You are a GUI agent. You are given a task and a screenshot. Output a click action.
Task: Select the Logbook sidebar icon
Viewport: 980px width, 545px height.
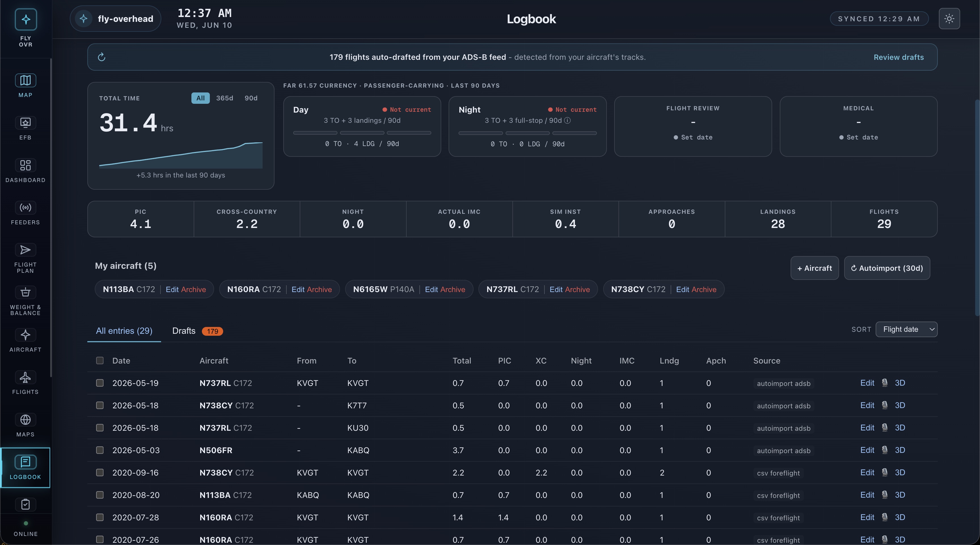point(26,462)
